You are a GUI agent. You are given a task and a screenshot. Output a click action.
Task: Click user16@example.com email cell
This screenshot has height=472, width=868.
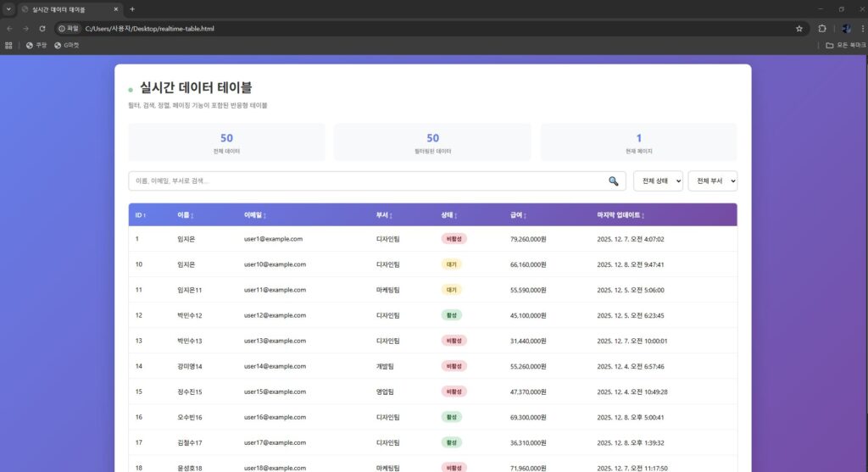click(x=275, y=417)
